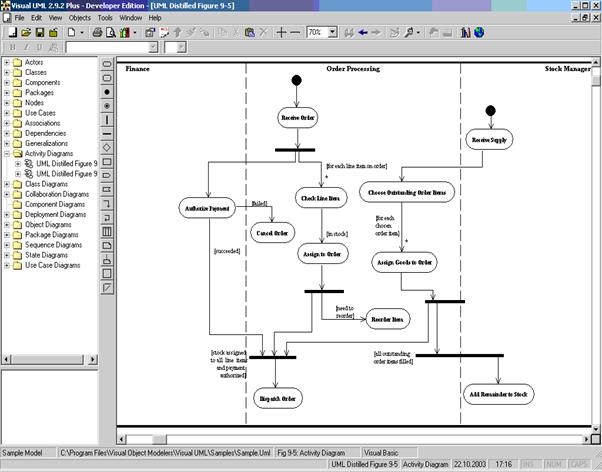Click the Save diskette toolbar icon

40,33
